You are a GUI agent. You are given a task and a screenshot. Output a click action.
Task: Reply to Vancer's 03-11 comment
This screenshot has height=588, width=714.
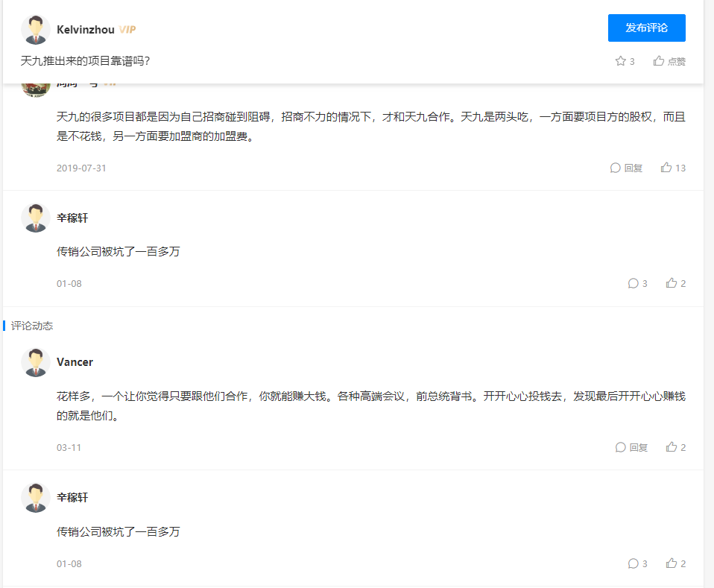631,447
